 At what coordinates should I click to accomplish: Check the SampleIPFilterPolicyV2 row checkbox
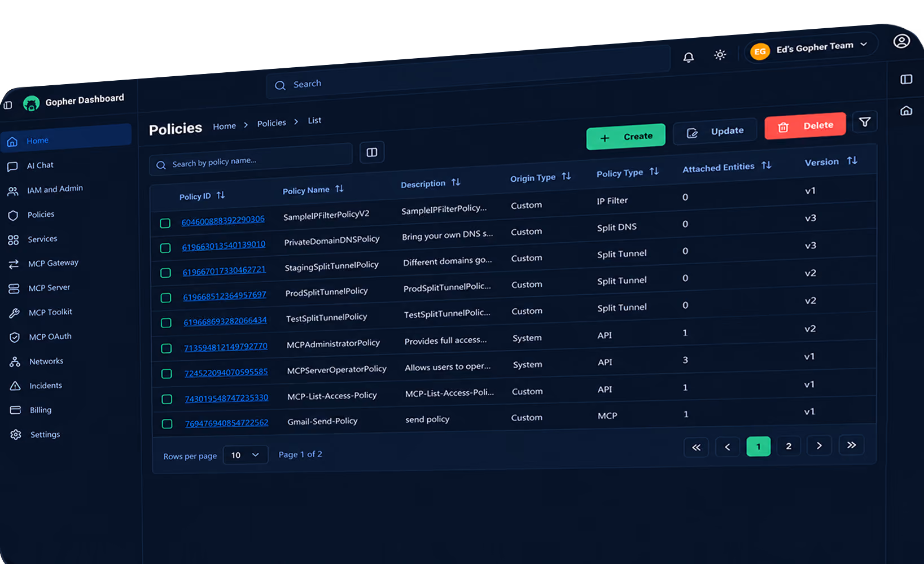[165, 223]
